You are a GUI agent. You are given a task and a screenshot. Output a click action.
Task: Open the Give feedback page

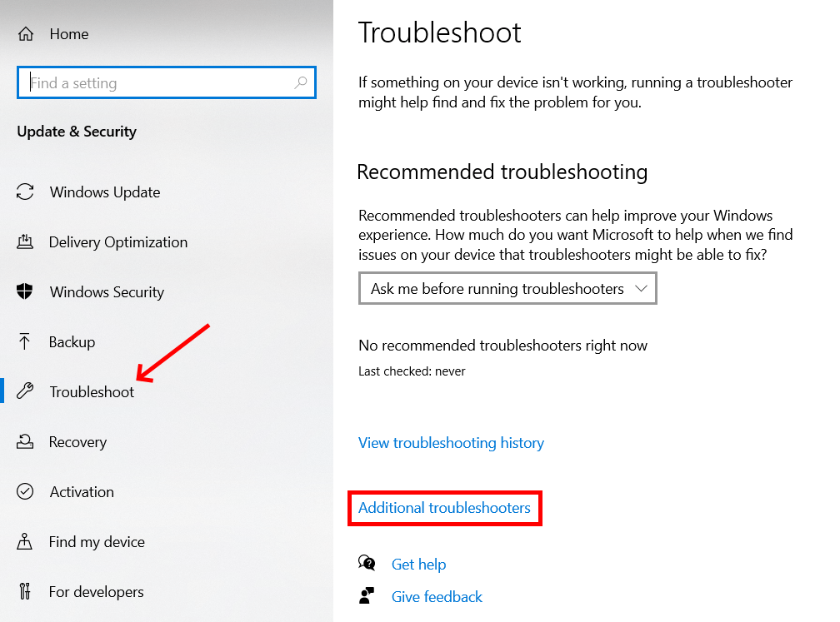click(437, 596)
